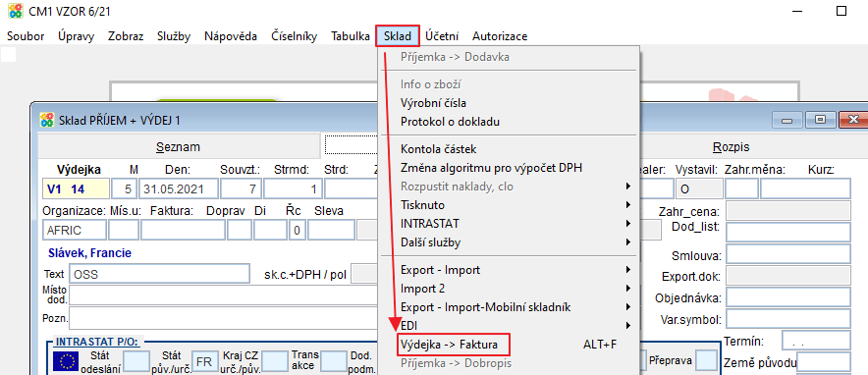Click the Organizace field AFRIC
868x375 pixels.
[x=75, y=230]
